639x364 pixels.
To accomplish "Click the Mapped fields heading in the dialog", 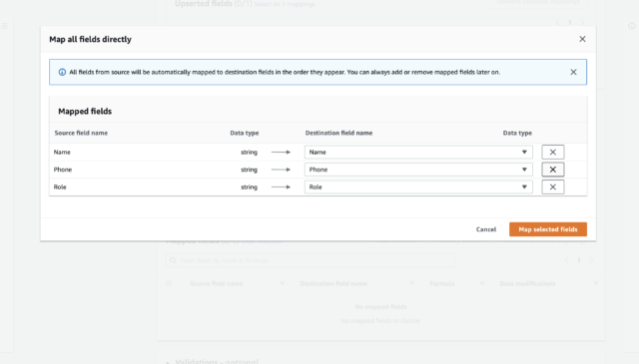I will 85,111.
